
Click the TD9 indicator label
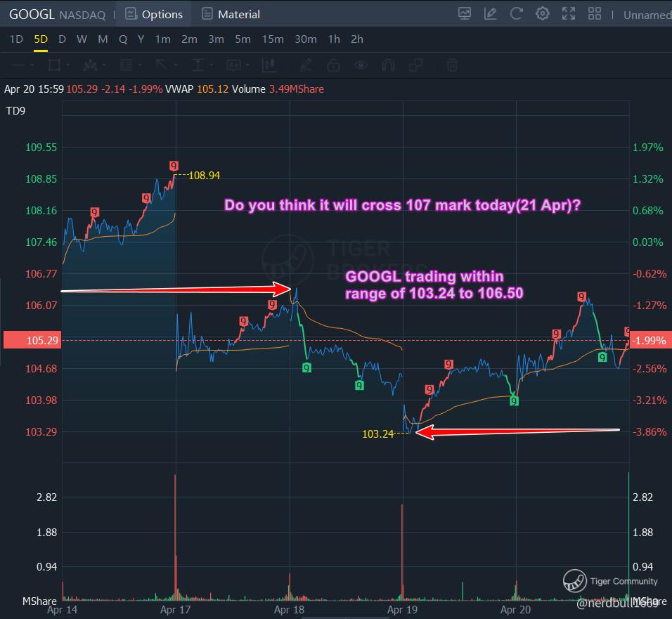point(15,111)
